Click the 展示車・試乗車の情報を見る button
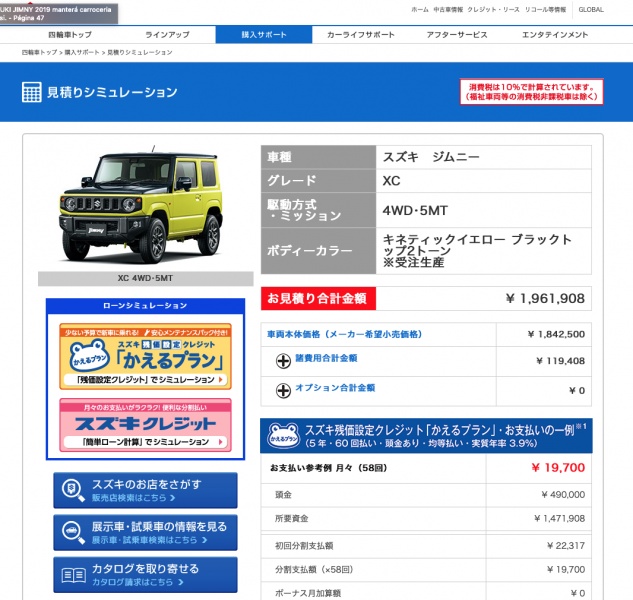This screenshot has width=633, height=600. (x=145, y=533)
